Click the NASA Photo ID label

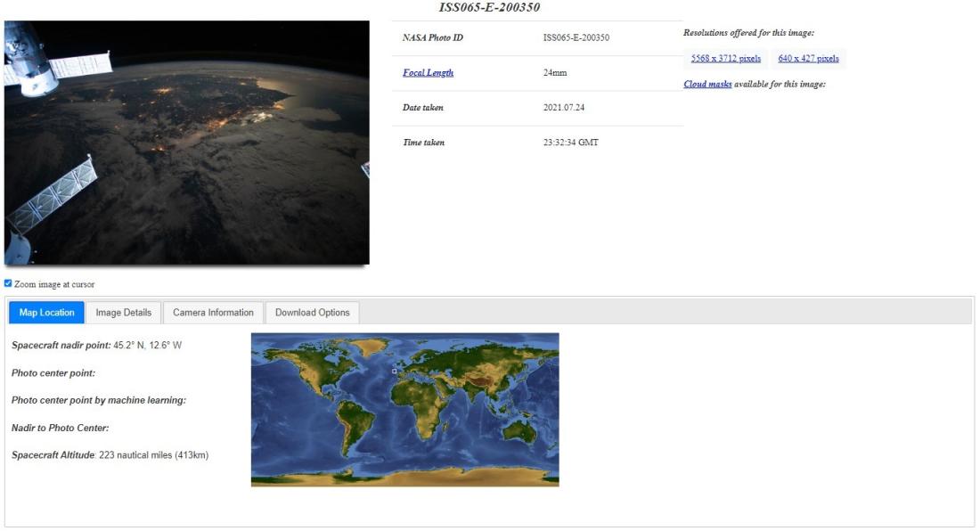click(x=432, y=37)
